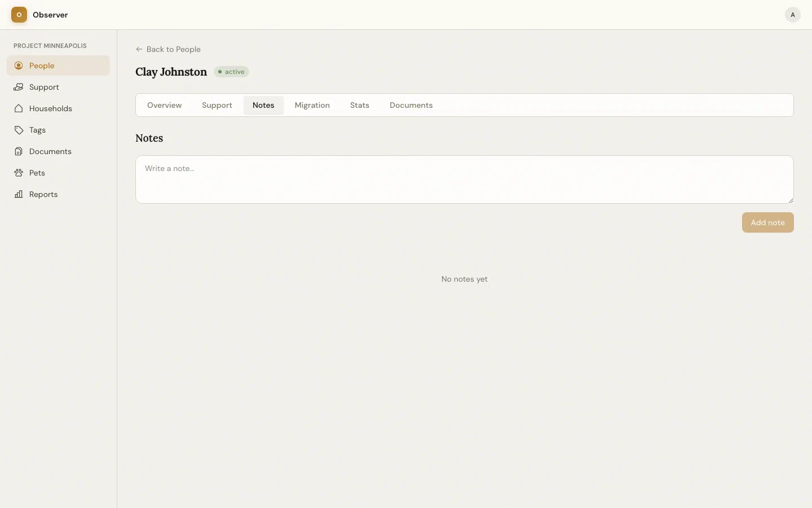Viewport: 812px width, 508px height.
Task: View the Stats tab
Action: click(360, 105)
